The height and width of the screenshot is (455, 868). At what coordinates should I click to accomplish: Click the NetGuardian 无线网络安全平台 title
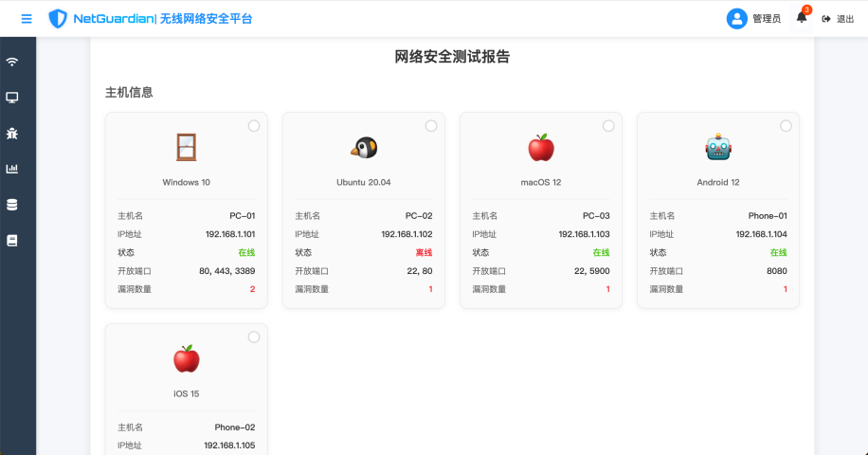click(163, 19)
